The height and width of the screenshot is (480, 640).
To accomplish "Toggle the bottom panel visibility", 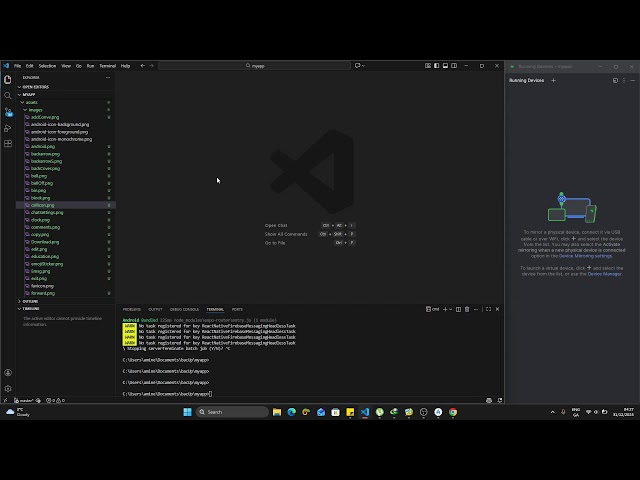I will pos(446,66).
